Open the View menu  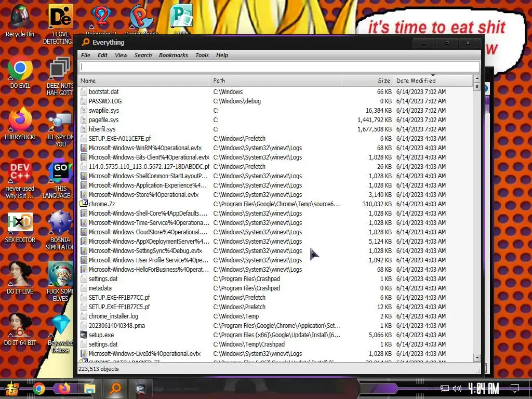pyautogui.click(x=121, y=55)
